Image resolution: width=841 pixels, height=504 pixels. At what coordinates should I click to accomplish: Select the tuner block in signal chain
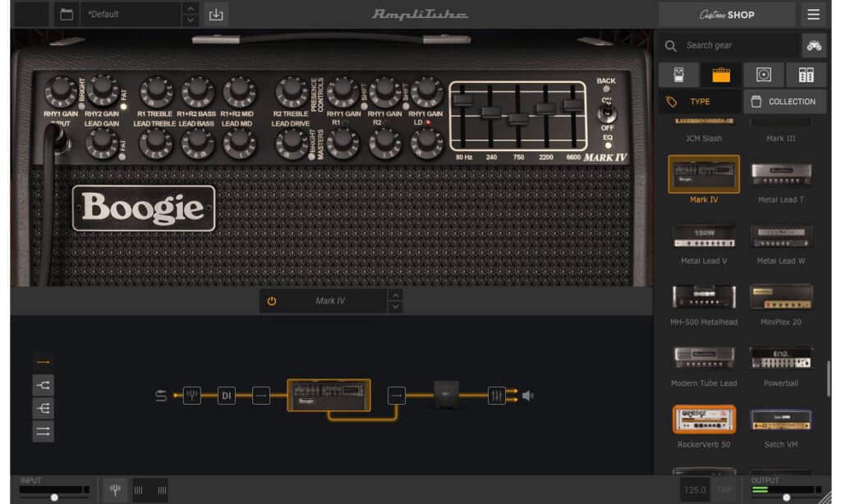(192, 396)
